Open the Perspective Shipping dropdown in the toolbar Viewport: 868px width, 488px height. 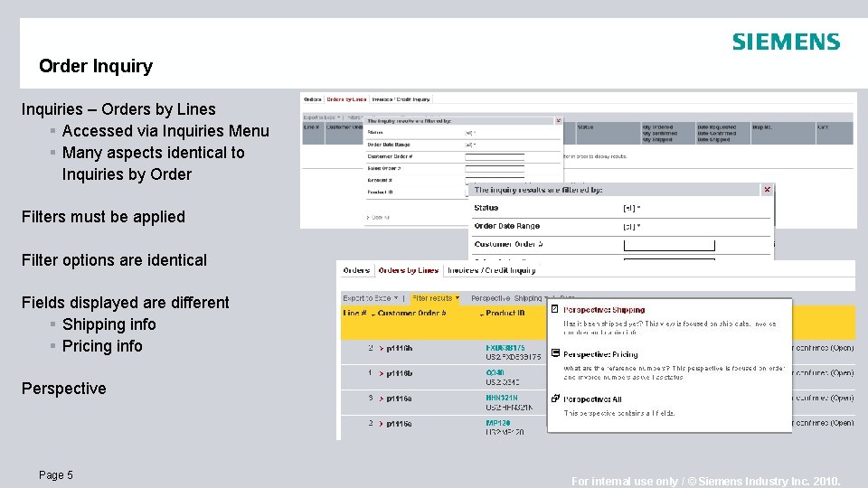[509, 297]
